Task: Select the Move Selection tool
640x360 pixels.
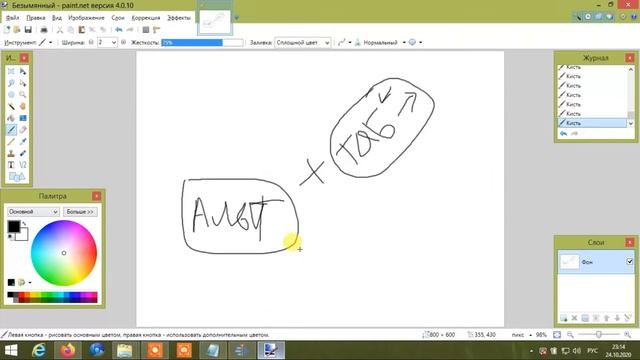Action: pyautogui.click(x=23, y=83)
